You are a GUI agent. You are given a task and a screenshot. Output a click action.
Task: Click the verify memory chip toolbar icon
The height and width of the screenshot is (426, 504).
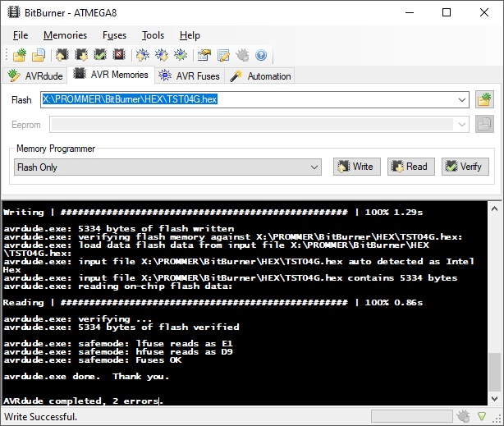100,55
